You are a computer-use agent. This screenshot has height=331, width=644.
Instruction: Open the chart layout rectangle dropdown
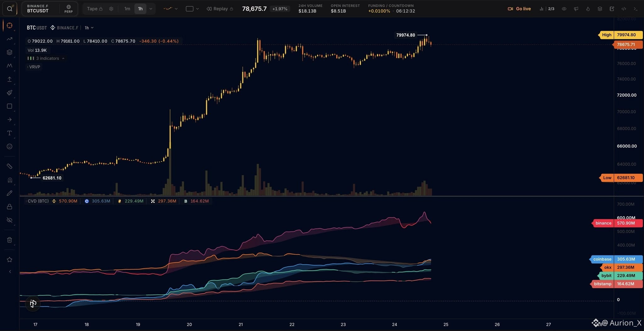[x=192, y=9]
